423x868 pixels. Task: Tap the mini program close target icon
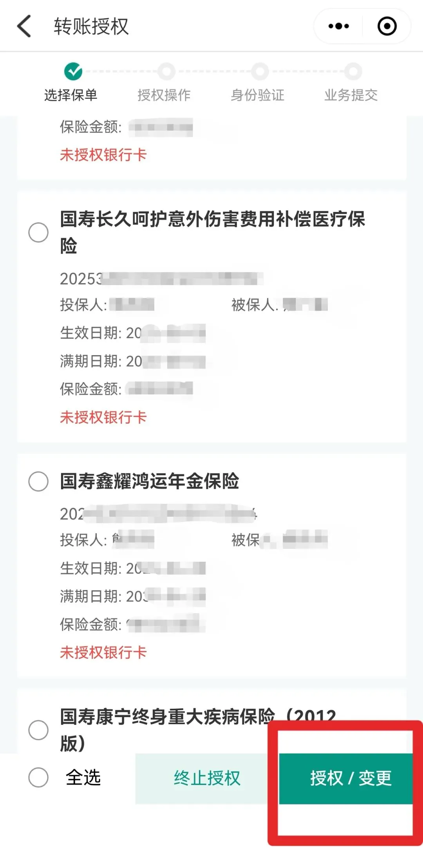click(387, 26)
